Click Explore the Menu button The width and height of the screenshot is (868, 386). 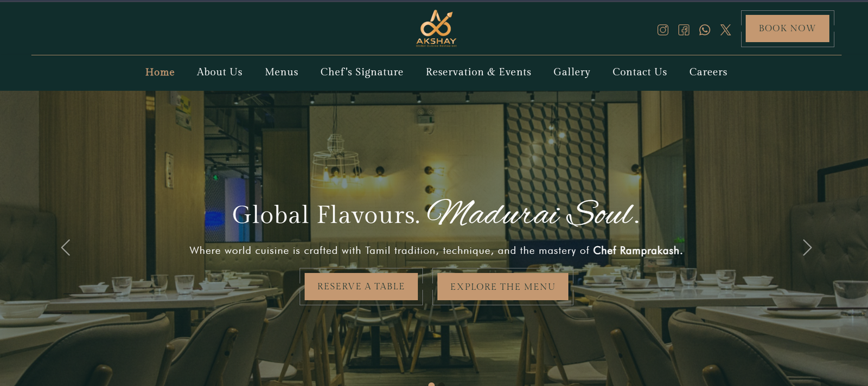tap(503, 286)
